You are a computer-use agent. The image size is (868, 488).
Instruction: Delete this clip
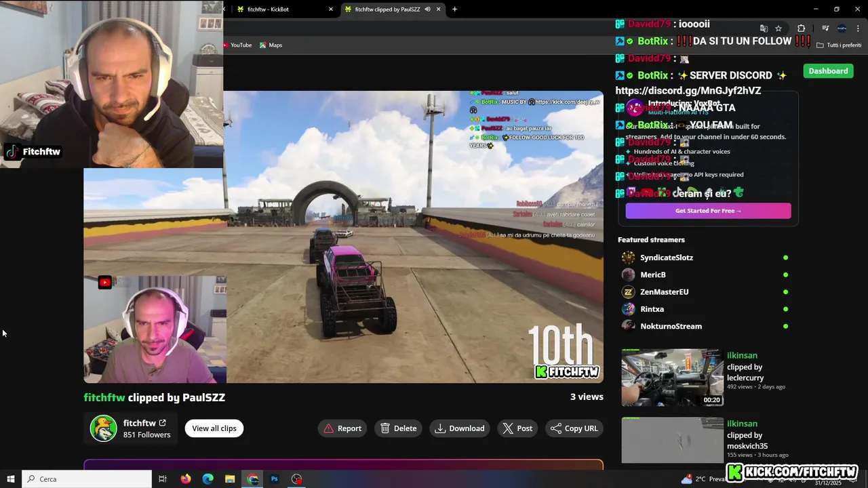(399, 428)
